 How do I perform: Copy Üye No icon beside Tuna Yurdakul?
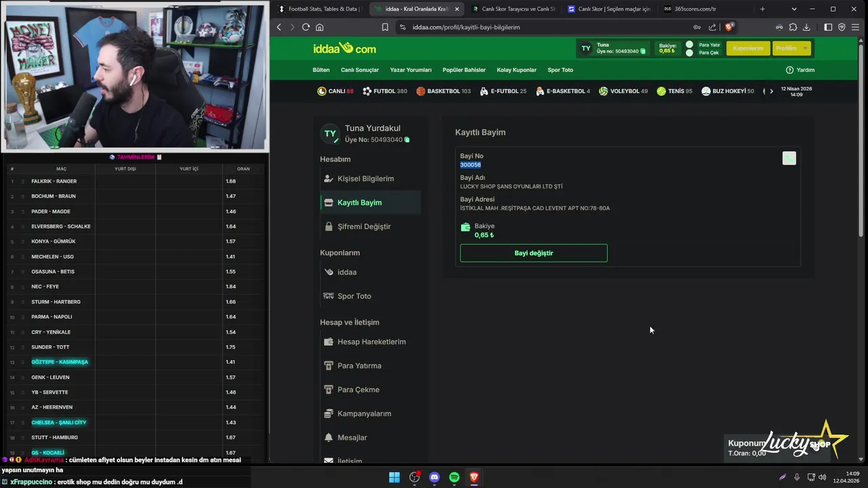tap(407, 140)
